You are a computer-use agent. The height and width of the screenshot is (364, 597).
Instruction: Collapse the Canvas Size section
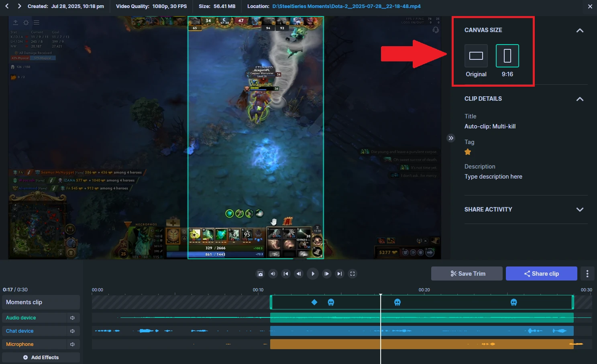[580, 30]
